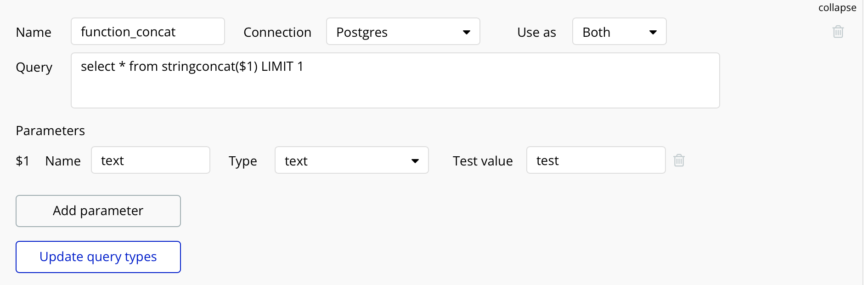868x285 pixels.
Task: Click inside the Query text area
Action: (x=395, y=80)
